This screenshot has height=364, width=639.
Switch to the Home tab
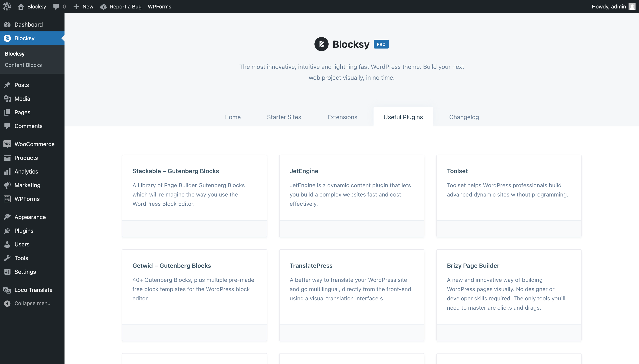pyautogui.click(x=232, y=117)
